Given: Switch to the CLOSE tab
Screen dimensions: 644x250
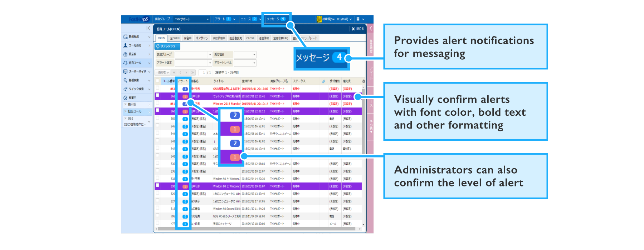Looking at the screenshot, I should [250, 38].
